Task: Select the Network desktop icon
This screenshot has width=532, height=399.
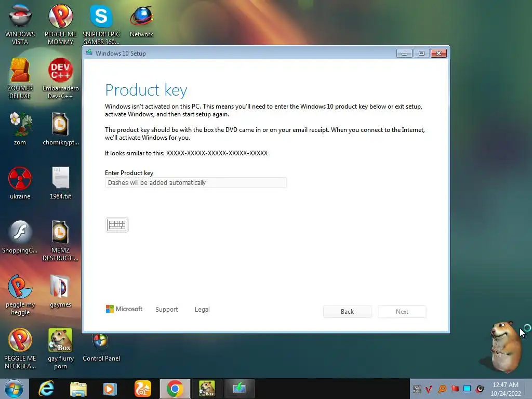Action: (x=141, y=21)
